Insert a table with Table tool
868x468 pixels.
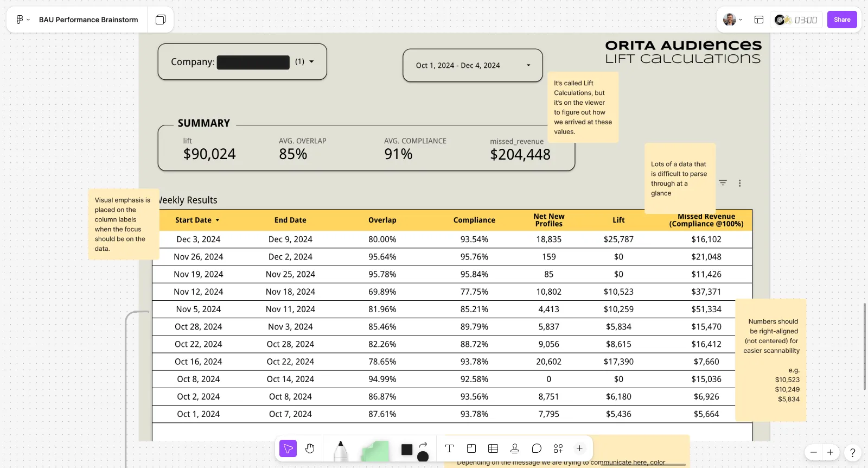pos(493,448)
